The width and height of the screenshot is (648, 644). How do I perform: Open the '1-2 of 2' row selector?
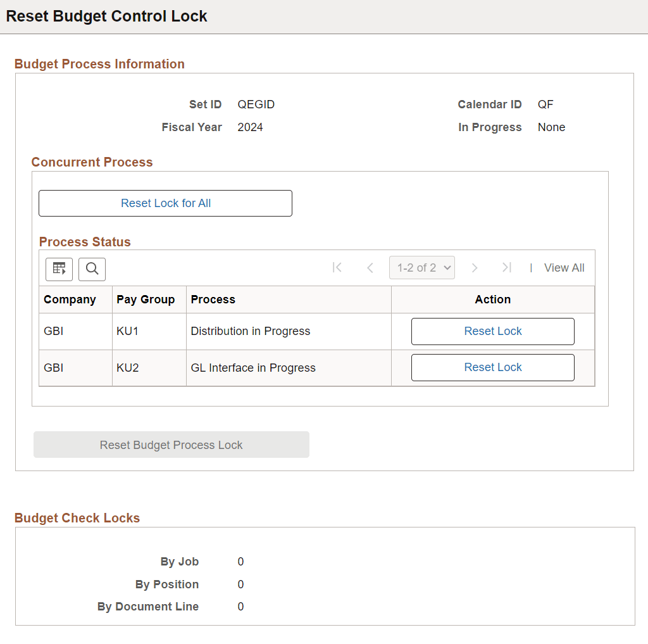tap(421, 267)
